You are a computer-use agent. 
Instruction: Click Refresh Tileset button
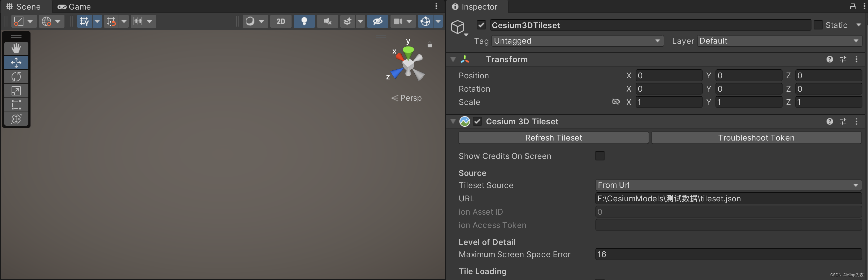click(553, 138)
